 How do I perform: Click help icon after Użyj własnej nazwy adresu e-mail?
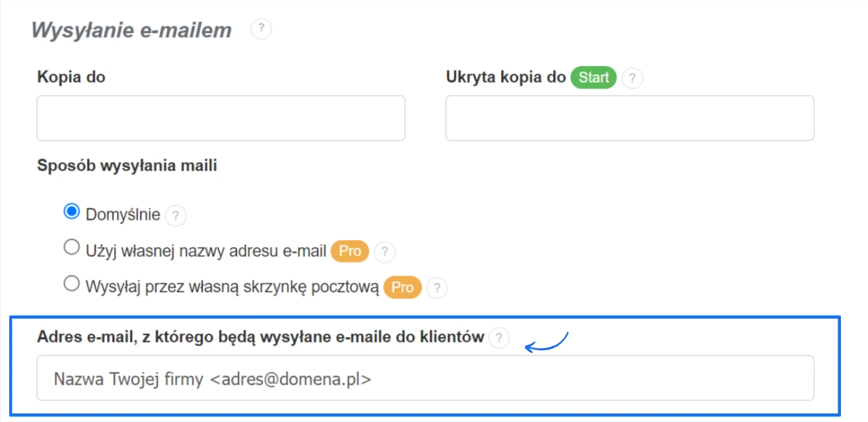coord(385,252)
